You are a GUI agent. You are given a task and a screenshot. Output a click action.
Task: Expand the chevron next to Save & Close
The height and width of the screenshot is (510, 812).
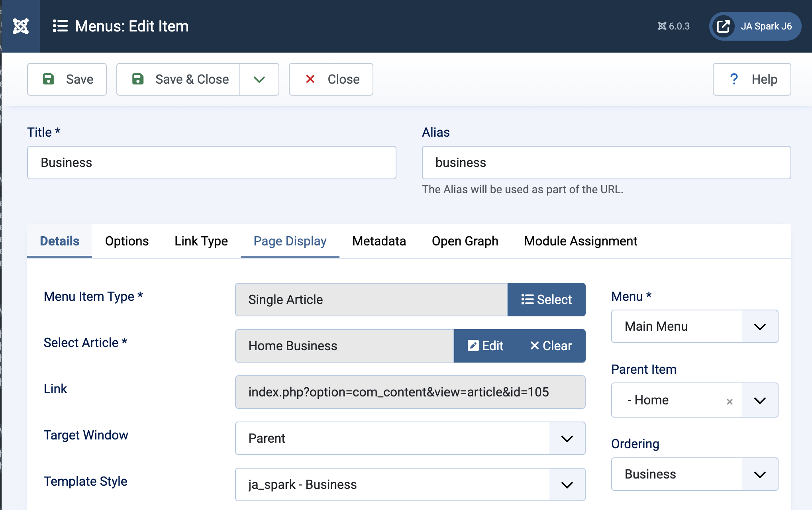click(x=259, y=79)
